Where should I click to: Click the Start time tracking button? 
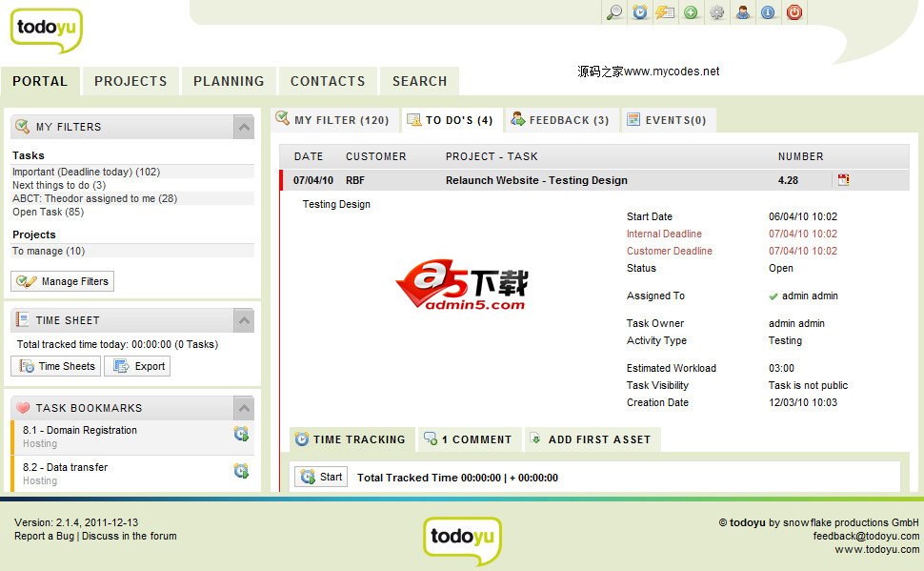click(321, 477)
